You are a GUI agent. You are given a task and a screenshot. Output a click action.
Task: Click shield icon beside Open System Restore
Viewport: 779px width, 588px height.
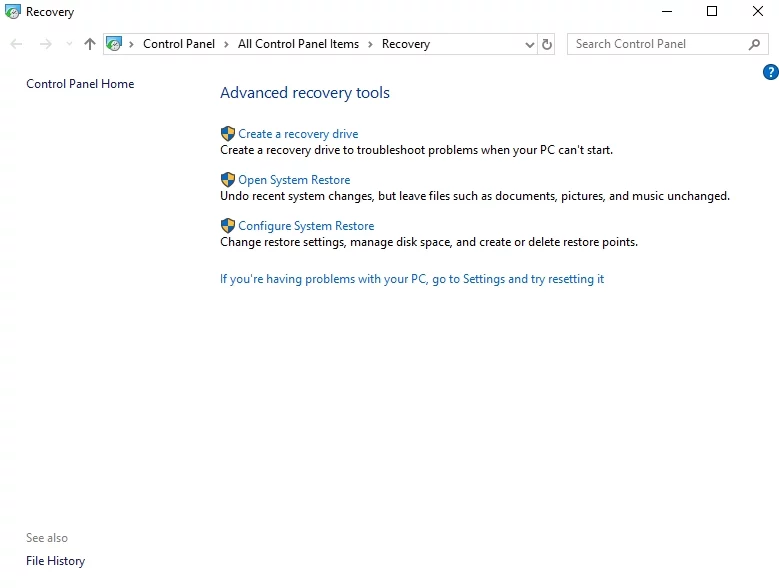[228, 180]
